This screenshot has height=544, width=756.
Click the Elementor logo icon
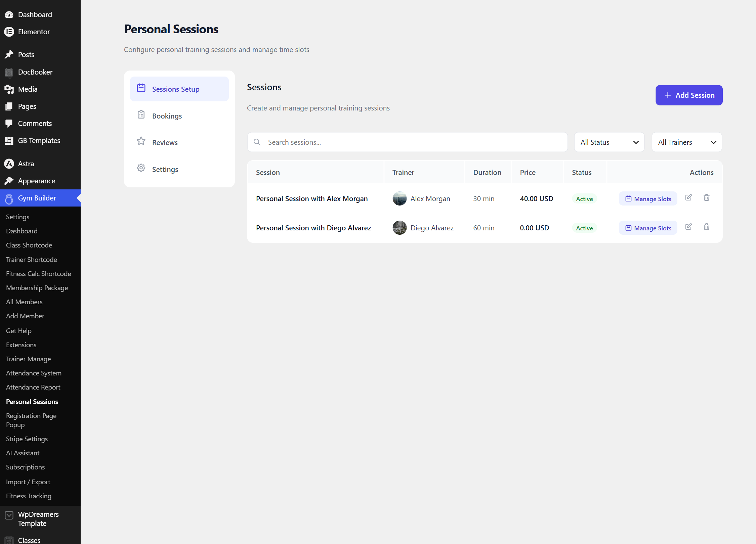[9, 32]
